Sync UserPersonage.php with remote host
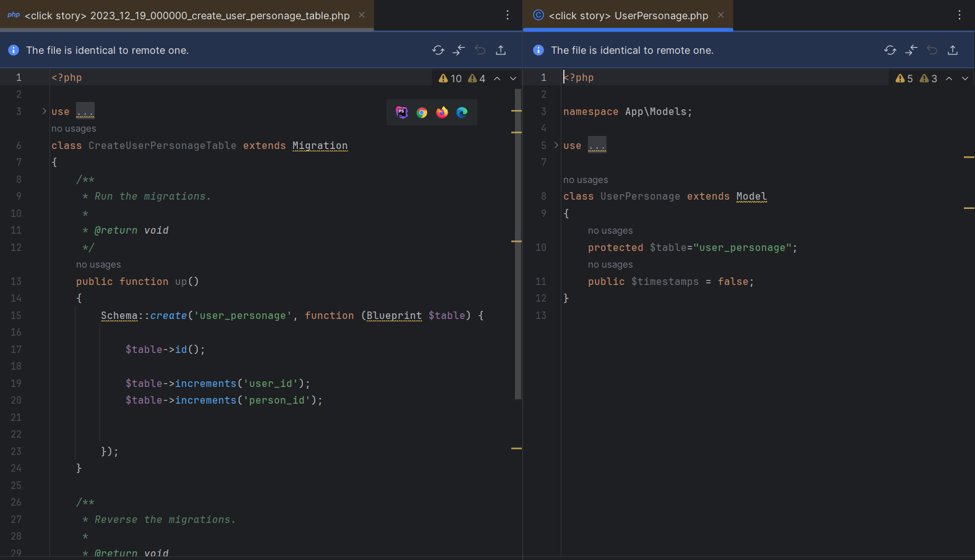 pos(890,50)
